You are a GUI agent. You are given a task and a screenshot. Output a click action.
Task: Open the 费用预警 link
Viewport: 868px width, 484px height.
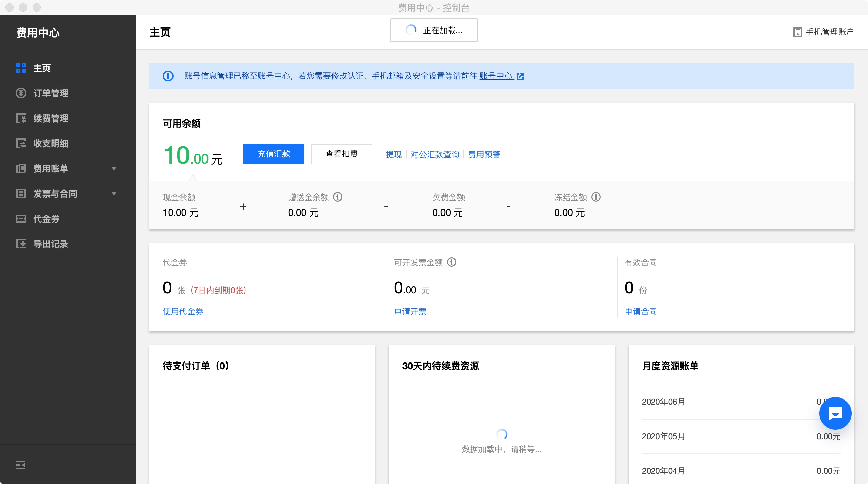[x=484, y=154]
